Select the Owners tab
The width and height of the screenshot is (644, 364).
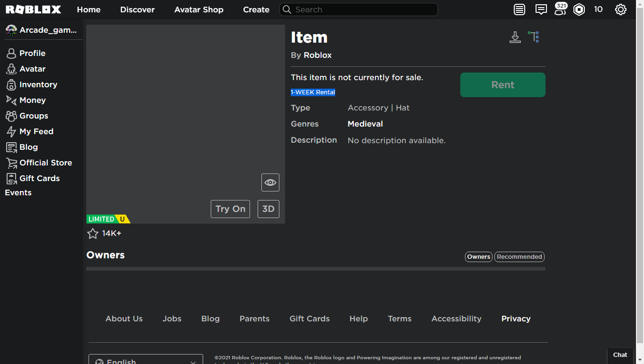(x=479, y=257)
